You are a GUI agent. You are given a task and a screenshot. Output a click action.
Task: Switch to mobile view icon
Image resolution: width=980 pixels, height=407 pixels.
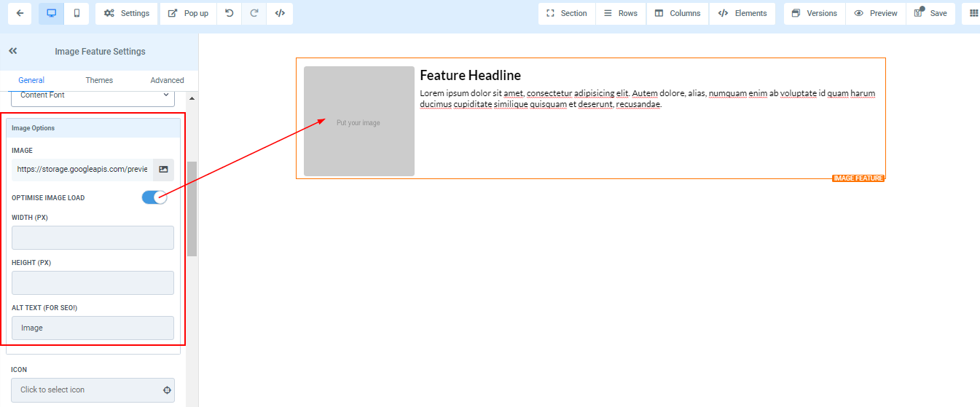pyautogui.click(x=77, y=13)
